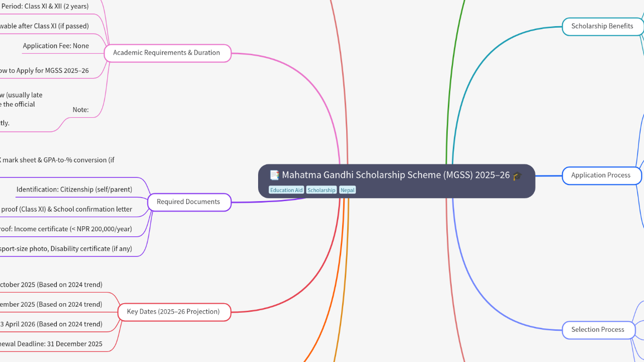Click the notebook icon in the central node
The width and height of the screenshot is (644, 362).
274,175
